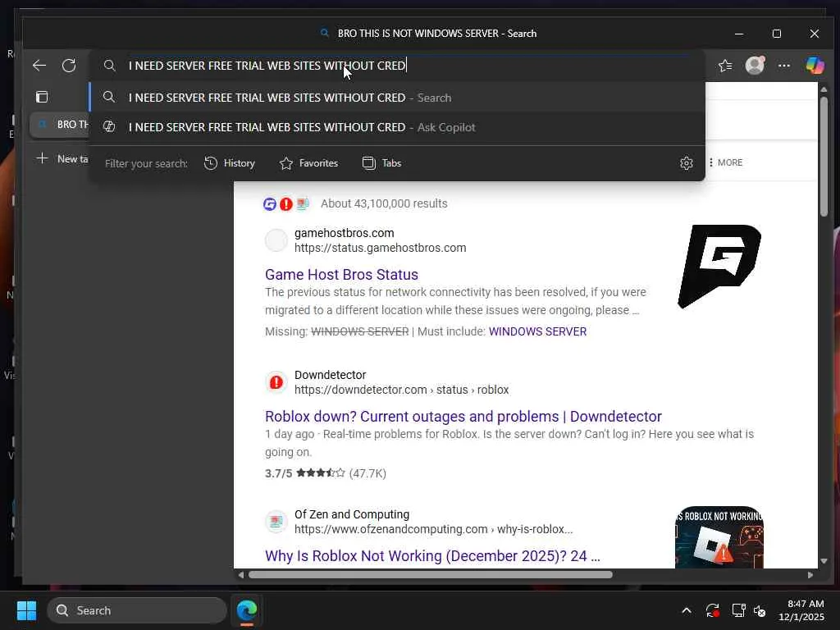Click the 'Downdetector' site name text

[x=330, y=375]
